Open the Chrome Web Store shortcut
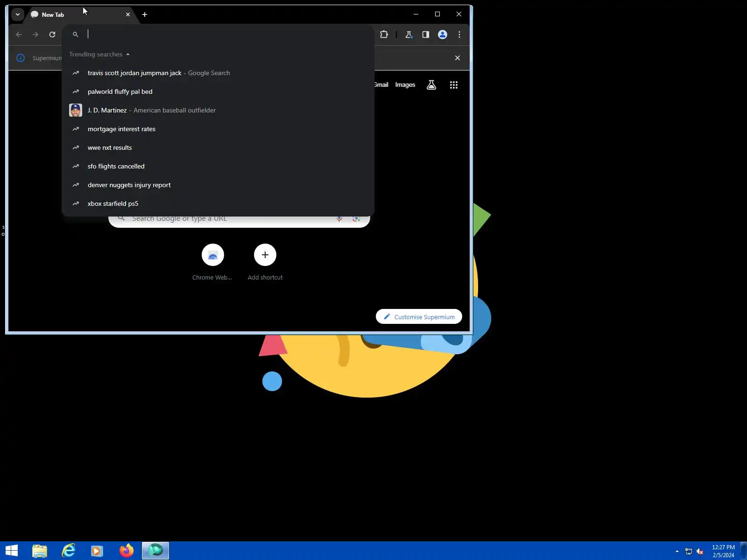The width and height of the screenshot is (747, 560). point(212,262)
